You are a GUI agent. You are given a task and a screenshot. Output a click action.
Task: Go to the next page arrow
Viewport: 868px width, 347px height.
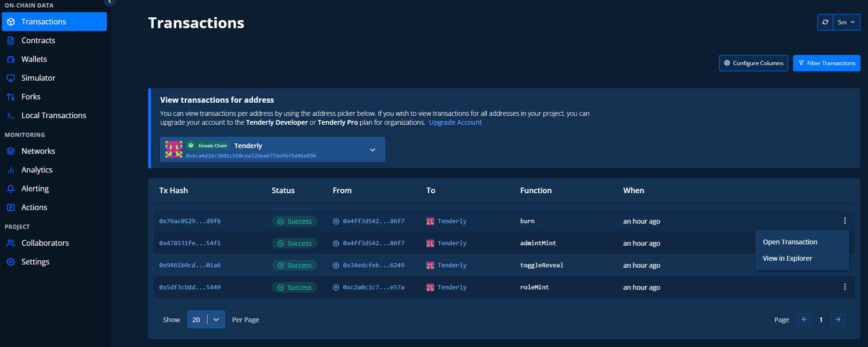(x=838, y=319)
